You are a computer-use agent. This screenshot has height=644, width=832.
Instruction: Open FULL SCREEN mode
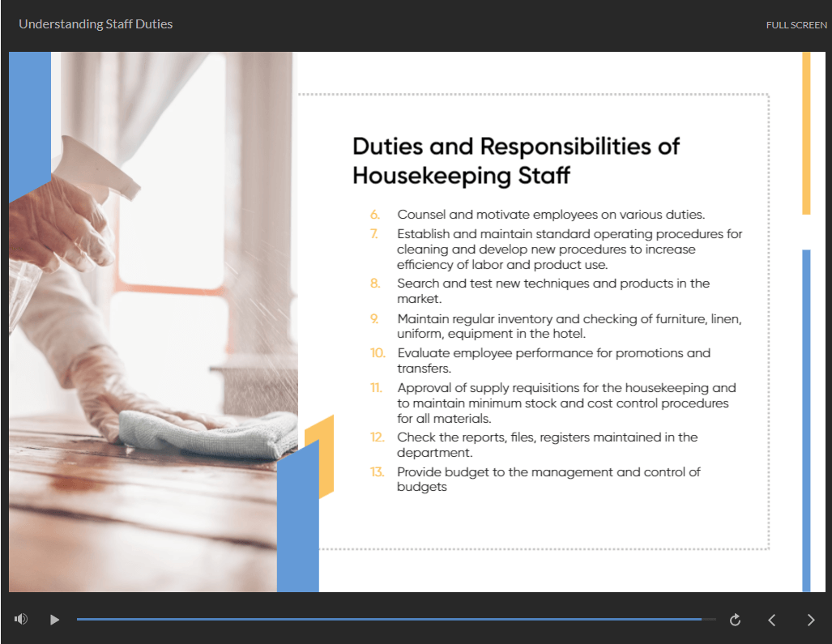pos(796,25)
